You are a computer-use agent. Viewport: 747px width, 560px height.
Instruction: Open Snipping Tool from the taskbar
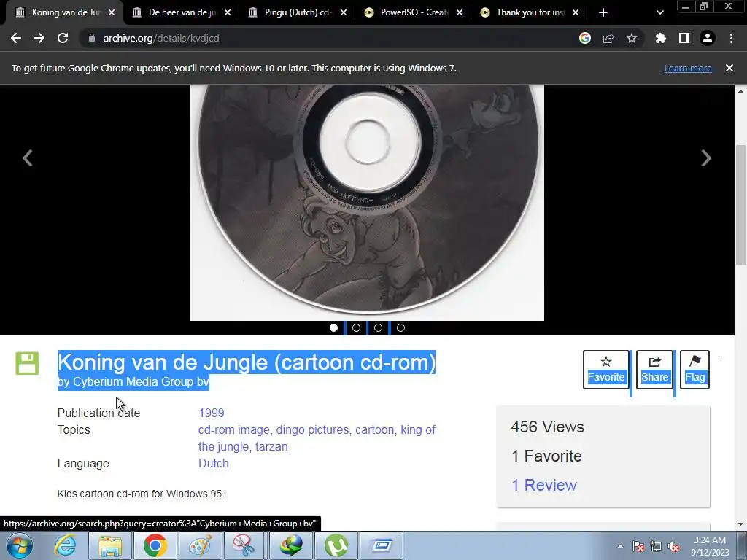pyautogui.click(x=245, y=545)
